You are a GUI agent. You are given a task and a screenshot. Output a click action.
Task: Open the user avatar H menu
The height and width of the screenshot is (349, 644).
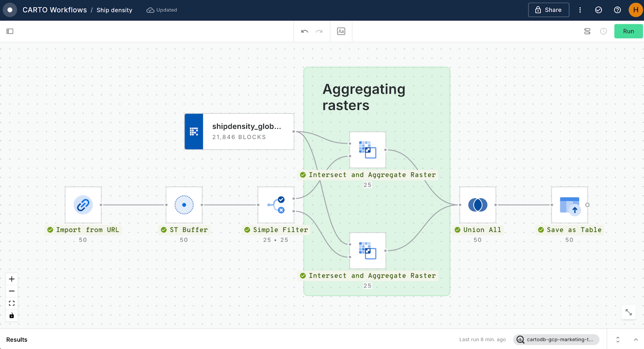(636, 10)
